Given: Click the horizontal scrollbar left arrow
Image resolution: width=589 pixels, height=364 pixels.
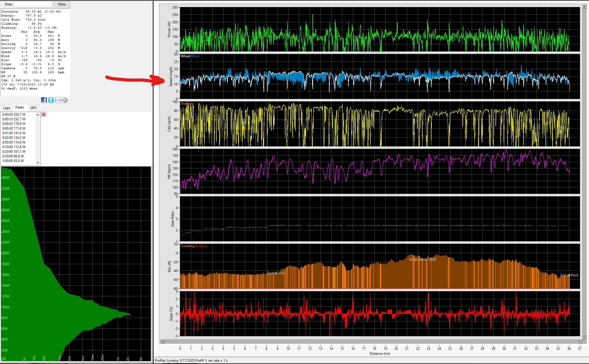Looking at the screenshot, I should 162,341.
